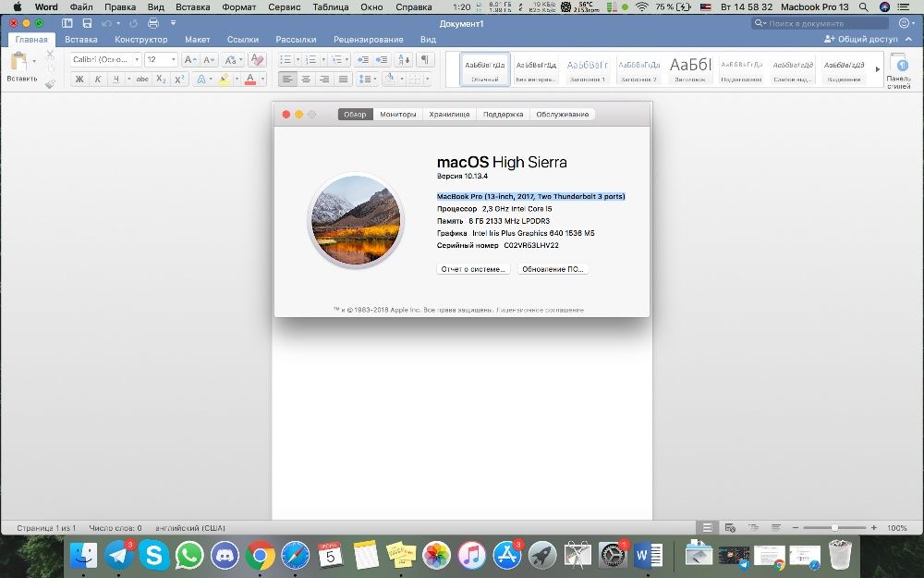
Task: Open the Лицензионное соглашение link
Action: [540, 310]
